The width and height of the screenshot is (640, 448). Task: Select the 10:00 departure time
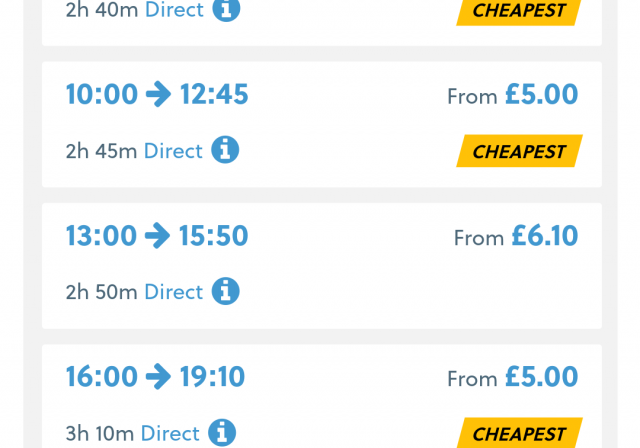click(x=102, y=94)
